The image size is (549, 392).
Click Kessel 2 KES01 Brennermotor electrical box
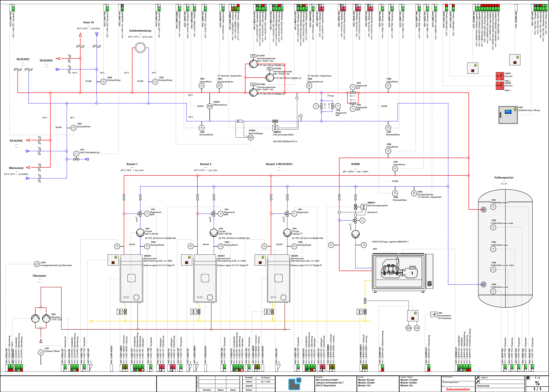(x=187, y=260)
